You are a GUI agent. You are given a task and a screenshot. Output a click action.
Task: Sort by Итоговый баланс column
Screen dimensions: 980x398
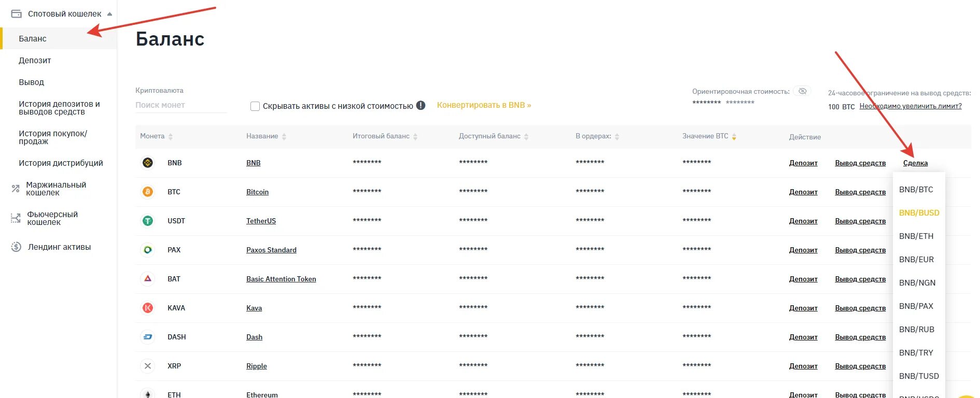(415, 136)
